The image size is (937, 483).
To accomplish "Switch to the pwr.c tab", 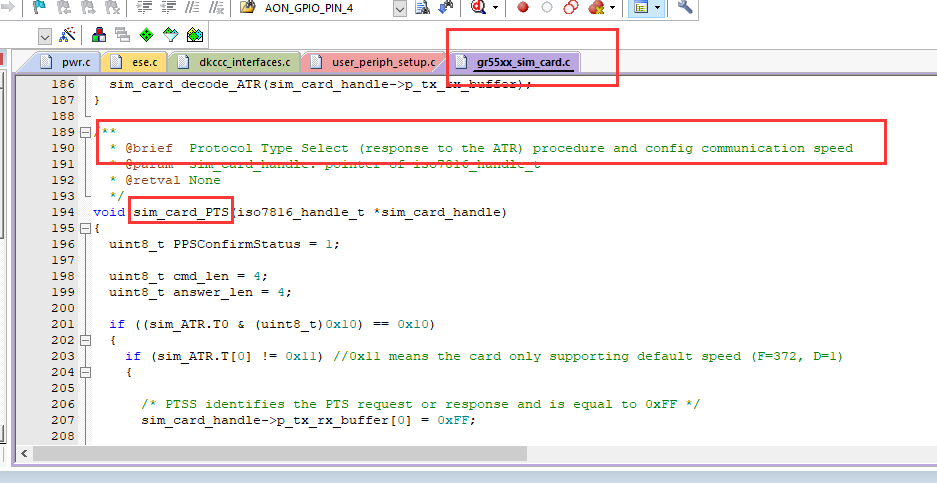I will [65, 62].
